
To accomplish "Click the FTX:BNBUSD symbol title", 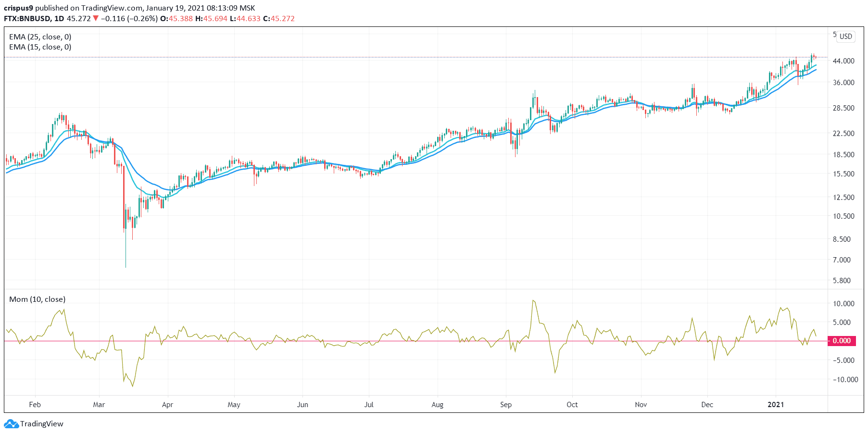I will click(x=27, y=19).
